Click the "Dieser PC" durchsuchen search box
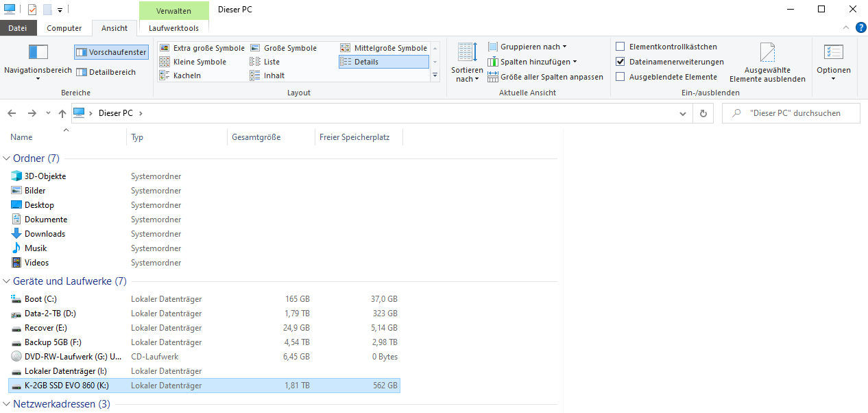This screenshot has height=413, width=868. 791,113
